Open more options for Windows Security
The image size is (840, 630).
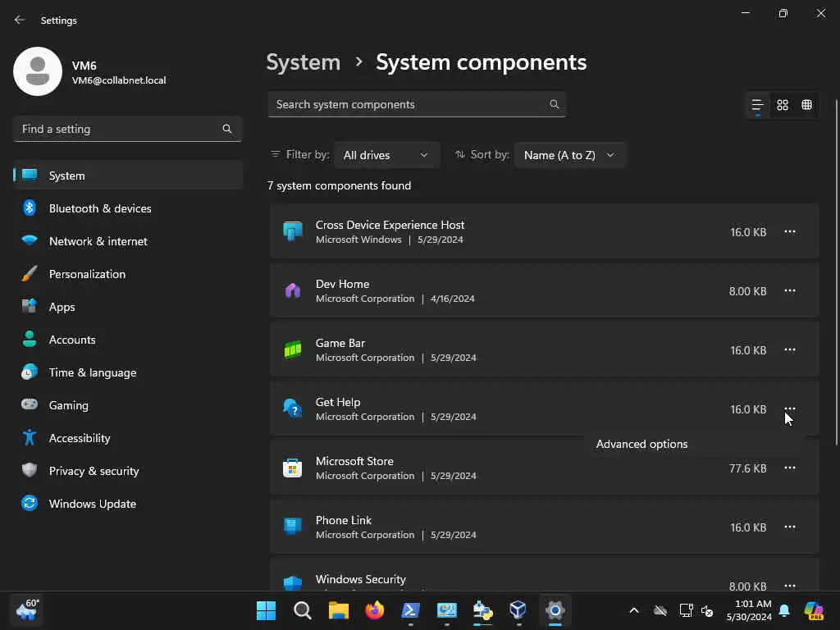790,586
